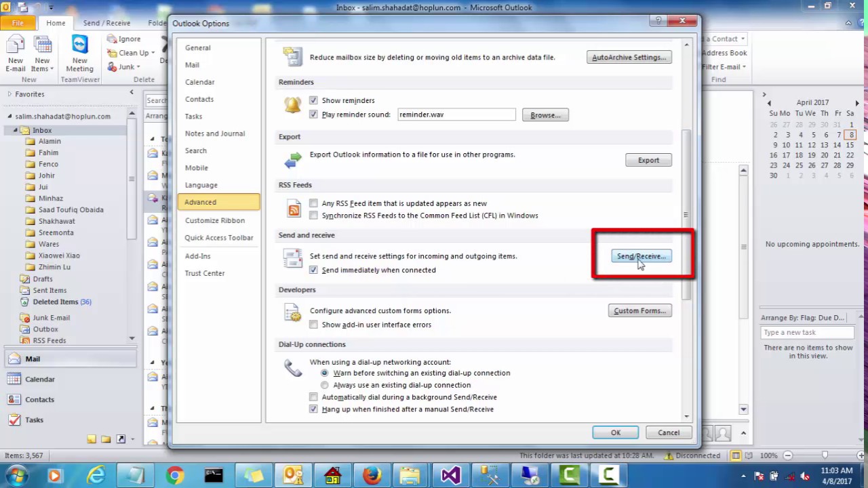Enable Synchronize RSS Feeds to Common Feed List

(x=313, y=216)
